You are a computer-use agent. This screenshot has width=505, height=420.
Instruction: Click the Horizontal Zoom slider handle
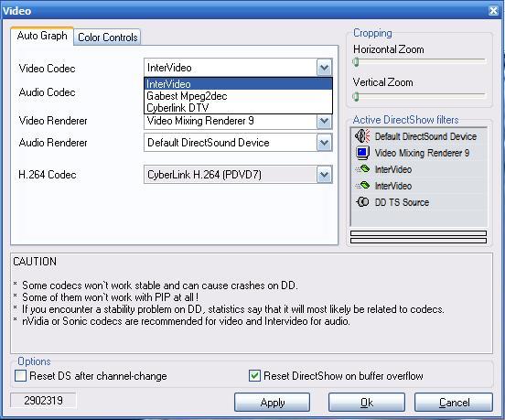tap(356, 61)
